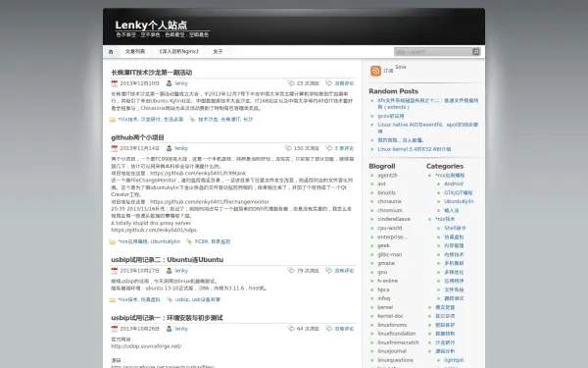Click comment icon on the 2013年10月27日 post
This screenshot has width=588, height=368.
[x=329, y=270]
